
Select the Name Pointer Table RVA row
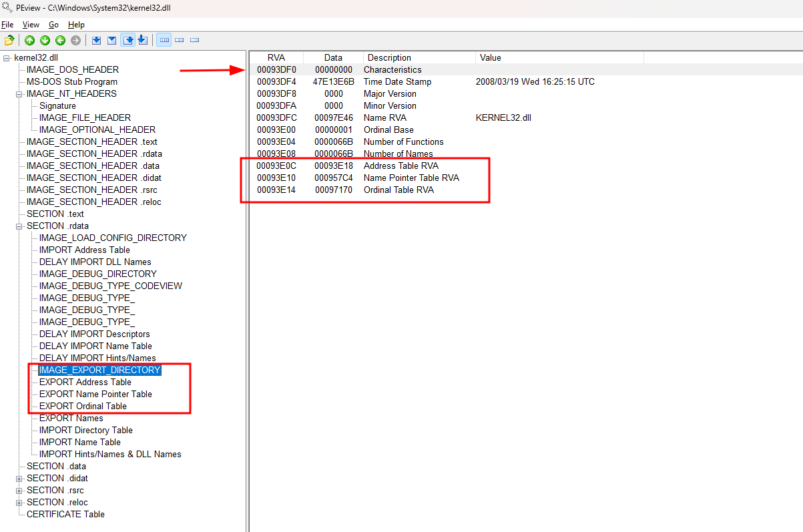[411, 178]
